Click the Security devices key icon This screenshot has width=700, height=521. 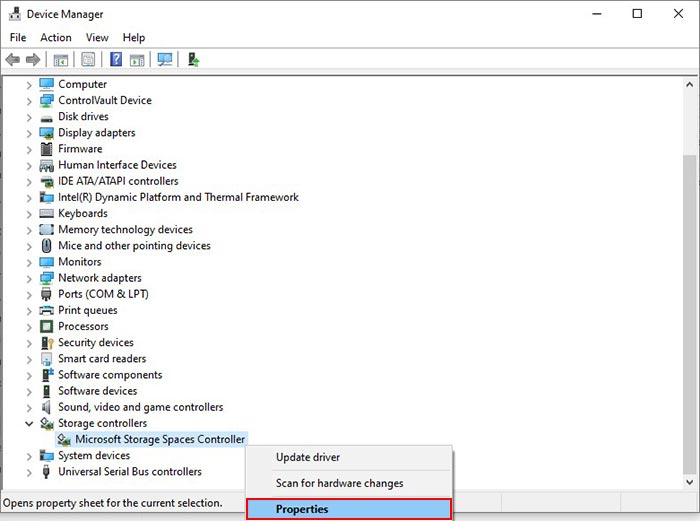(47, 342)
